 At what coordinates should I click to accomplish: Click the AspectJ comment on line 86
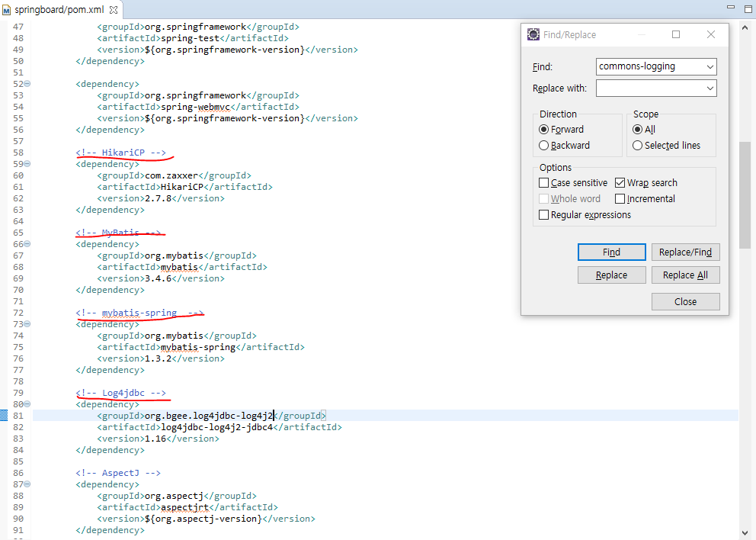pyautogui.click(x=118, y=473)
